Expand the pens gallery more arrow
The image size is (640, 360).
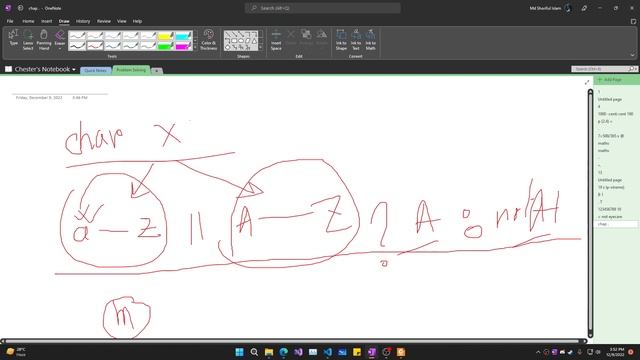coord(195,48)
